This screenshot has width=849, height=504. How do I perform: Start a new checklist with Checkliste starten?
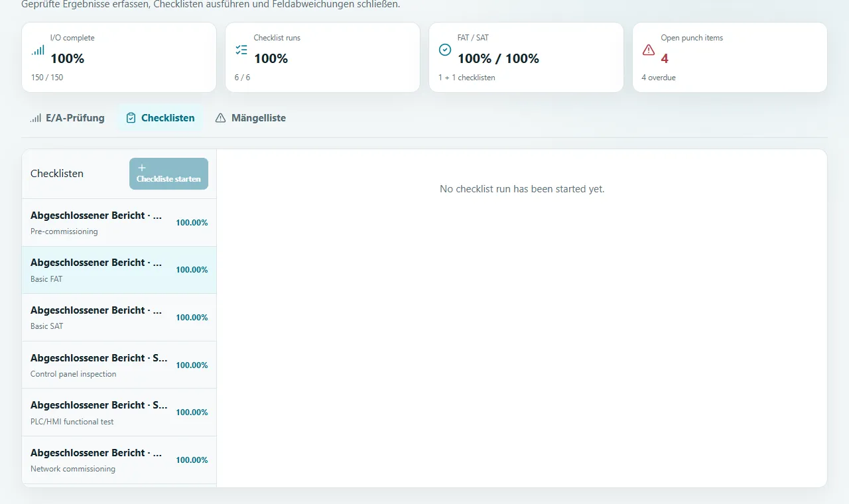(x=168, y=174)
